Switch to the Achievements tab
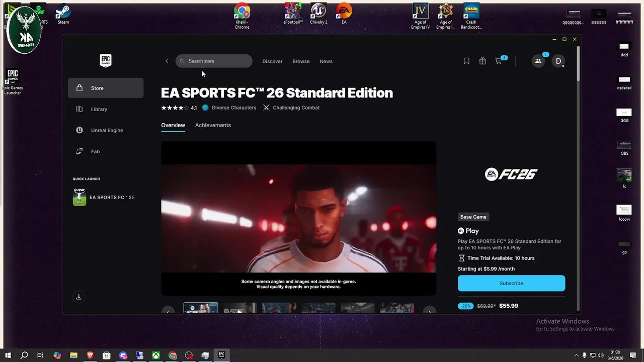The image size is (644, 362). pos(213,125)
